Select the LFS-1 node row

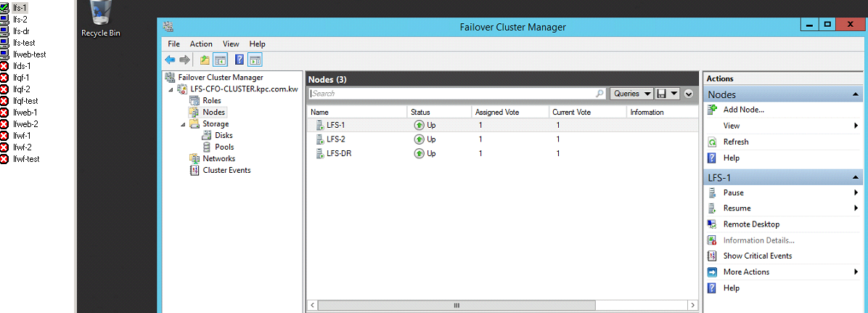coord(503,125)
